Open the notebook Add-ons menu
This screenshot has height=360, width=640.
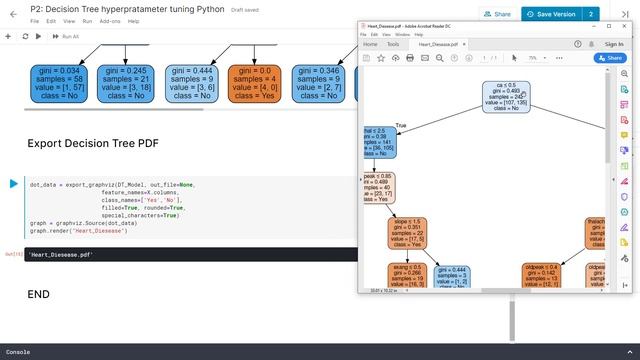tap(110, 21)
